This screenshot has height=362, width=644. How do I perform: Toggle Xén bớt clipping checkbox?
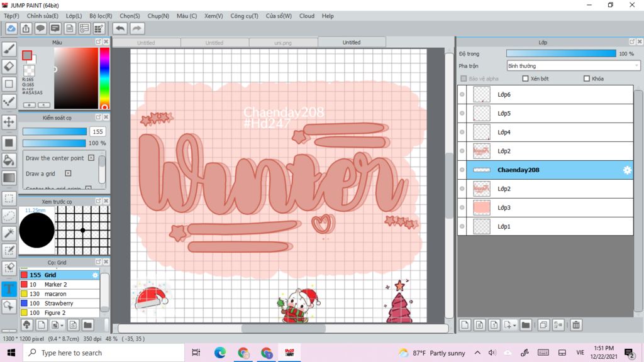tap(525, 79)
